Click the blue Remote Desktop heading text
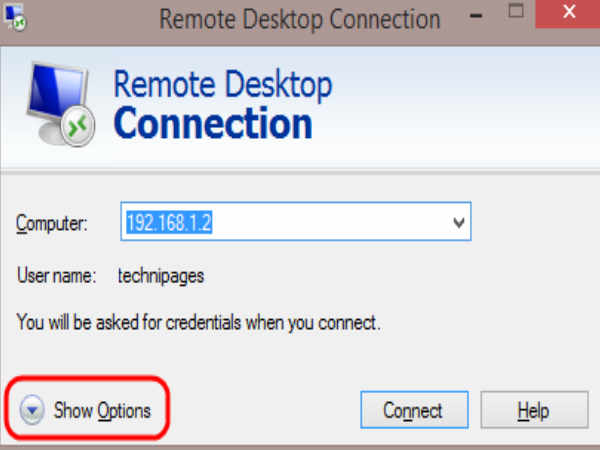Screen dimensions: 600x450 (223, 85)
